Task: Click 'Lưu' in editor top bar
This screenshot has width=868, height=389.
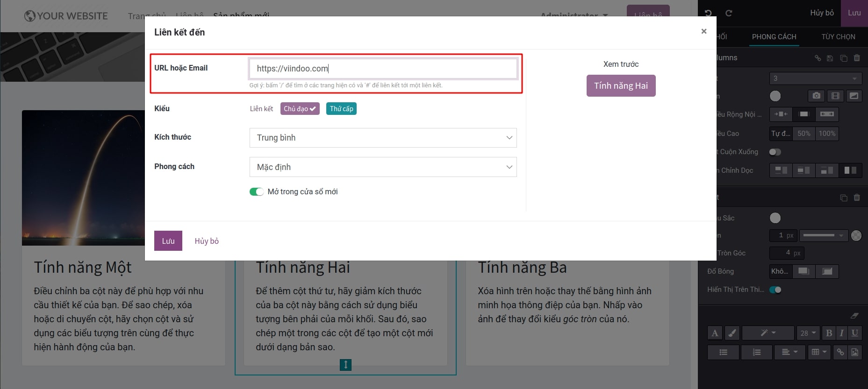Action: 854,13
